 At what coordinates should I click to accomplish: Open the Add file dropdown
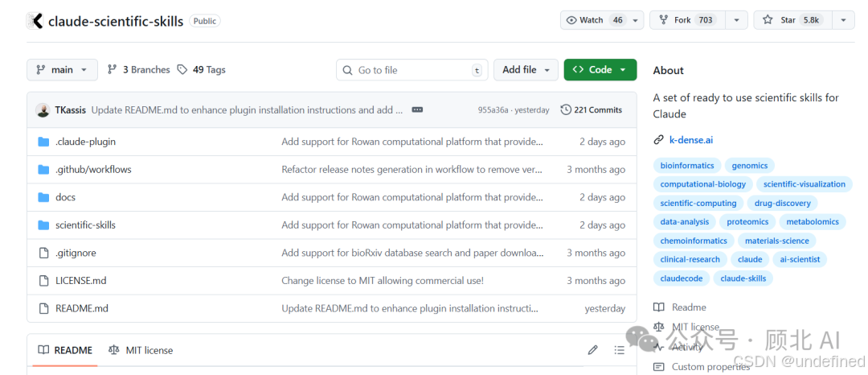pos(526,70)
